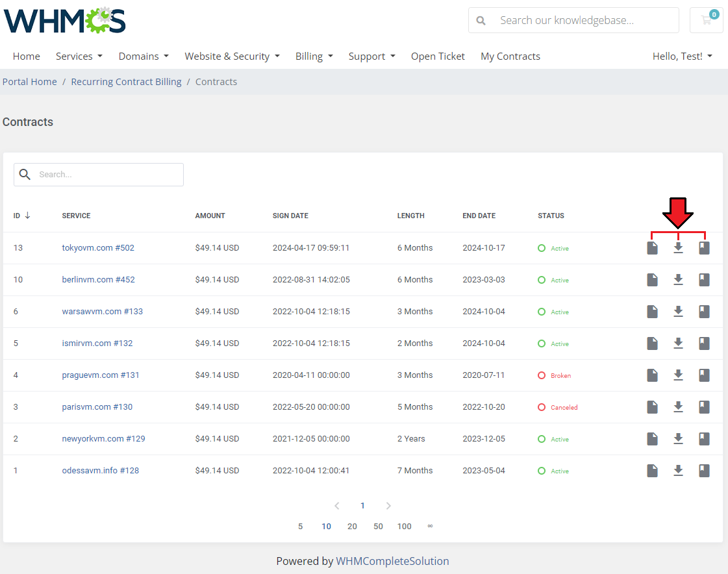Screen dimensions: 728x574
Task: Open bookmark icon for odessavm.info #128 row
Action: (x=705, y=471)
